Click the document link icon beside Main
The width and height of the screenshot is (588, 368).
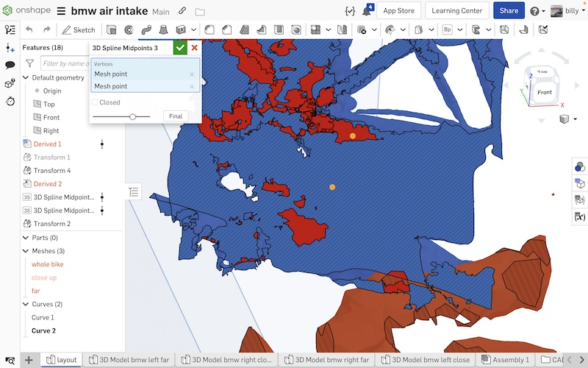tap(182, 10)
